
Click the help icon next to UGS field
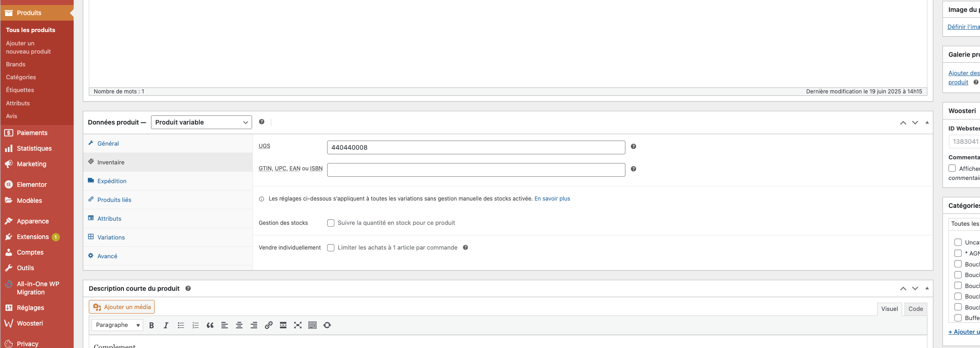[x=633, y=147]
